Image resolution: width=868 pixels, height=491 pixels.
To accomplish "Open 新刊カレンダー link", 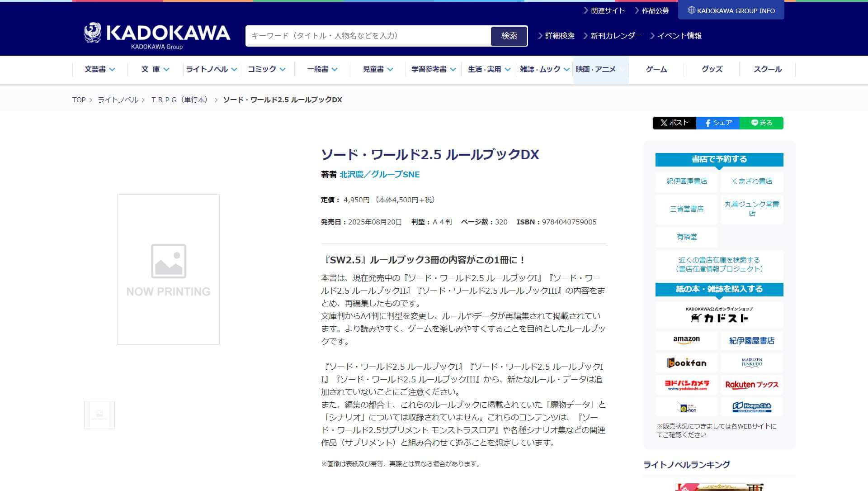I will (x=612, y=36).
